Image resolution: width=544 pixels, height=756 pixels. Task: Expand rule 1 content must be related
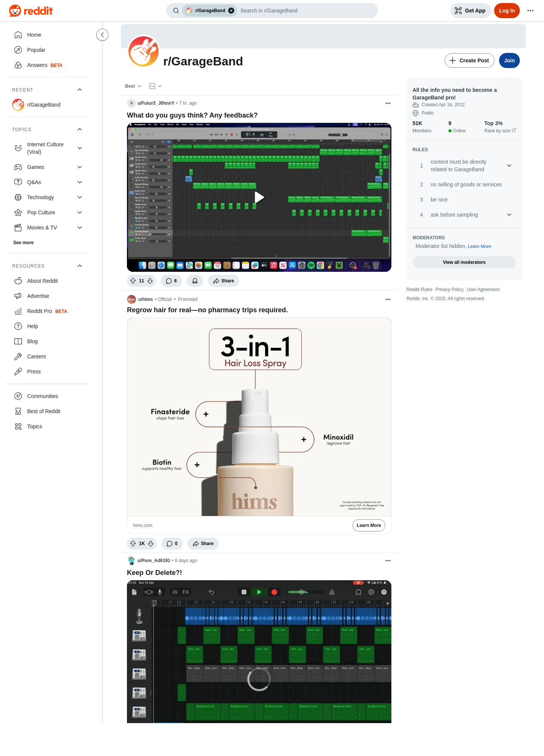(x=464, y=166)
